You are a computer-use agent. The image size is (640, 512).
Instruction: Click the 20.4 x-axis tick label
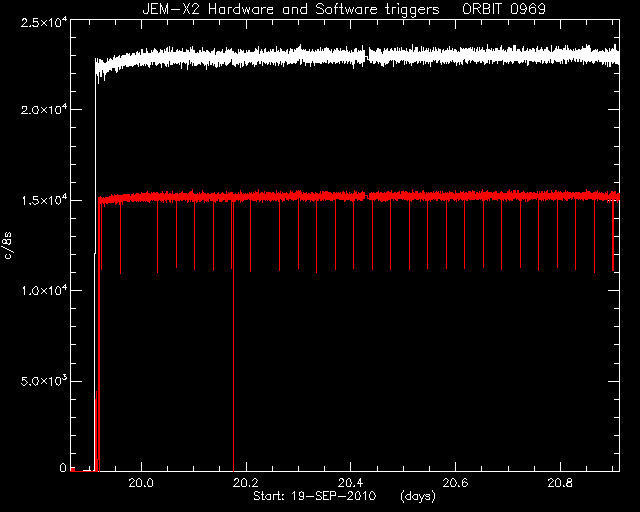(351, 483)
